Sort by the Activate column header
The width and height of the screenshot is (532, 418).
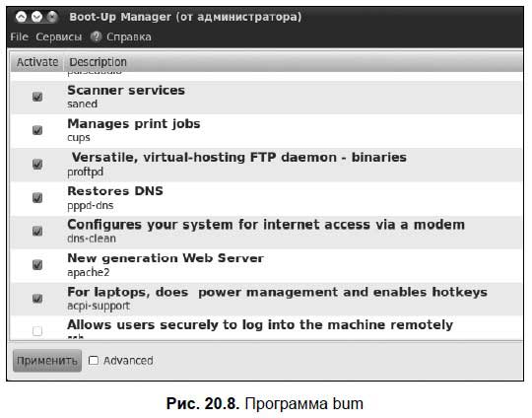[x=37, y=62]
